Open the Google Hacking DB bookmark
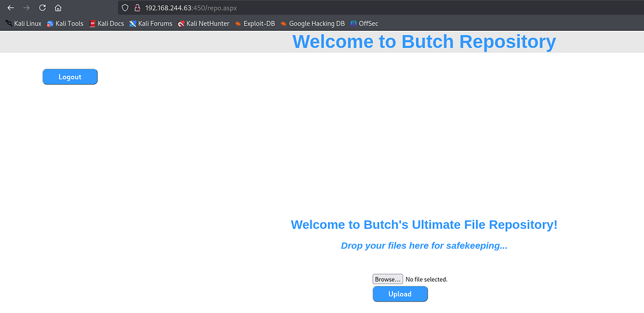The width and height of the screenshot is (644, 313). [313, 23]
